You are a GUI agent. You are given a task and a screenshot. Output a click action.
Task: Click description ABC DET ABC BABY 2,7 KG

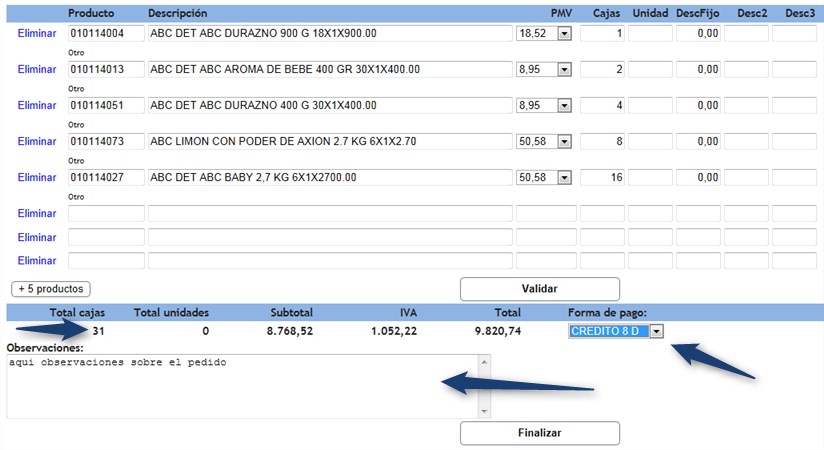click(x=330, y=177)
